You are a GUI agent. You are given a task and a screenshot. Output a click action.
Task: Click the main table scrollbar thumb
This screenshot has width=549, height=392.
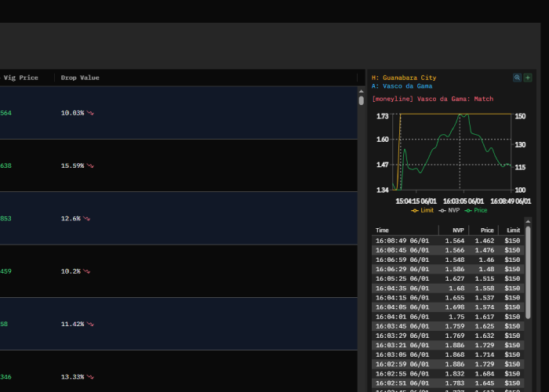point(362,100)
